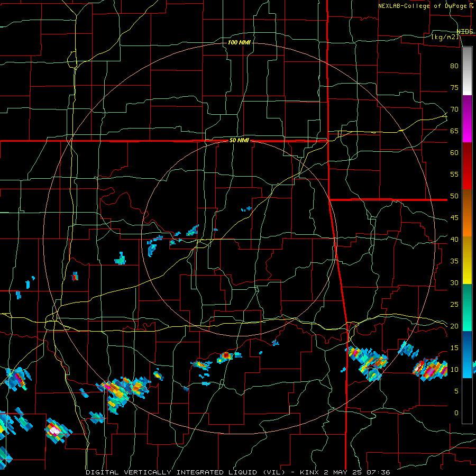476x476 pixels.
Task: Click the 75 value on the scale
Action: (454, 87)
